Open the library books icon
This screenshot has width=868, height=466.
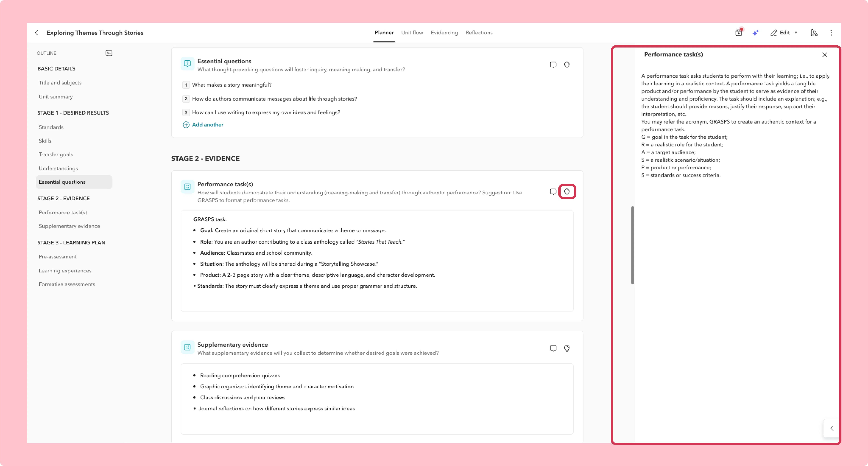point(814,33)
